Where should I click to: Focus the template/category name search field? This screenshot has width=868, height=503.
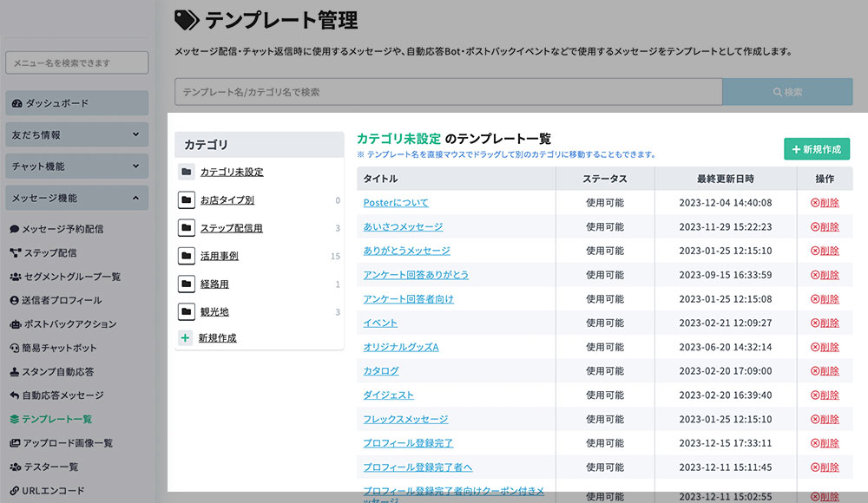point(449,92)
